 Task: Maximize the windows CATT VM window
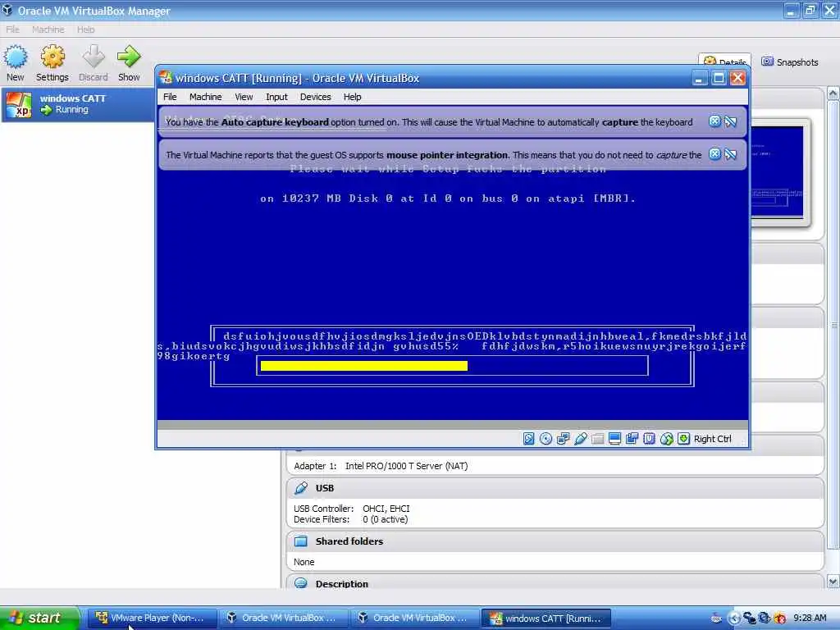click(719, 78)
